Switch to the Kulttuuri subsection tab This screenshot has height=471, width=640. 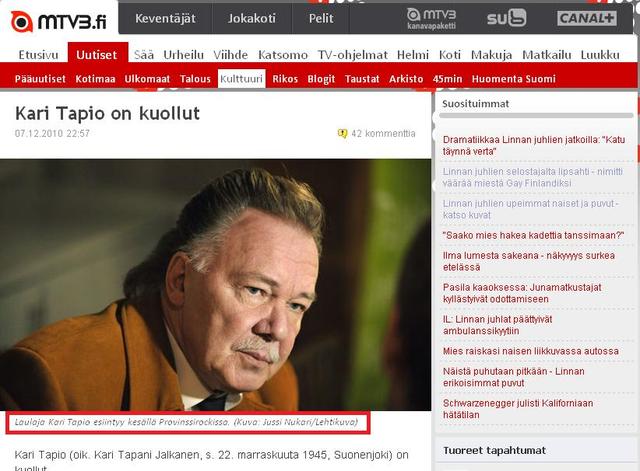tap(241, 78)
